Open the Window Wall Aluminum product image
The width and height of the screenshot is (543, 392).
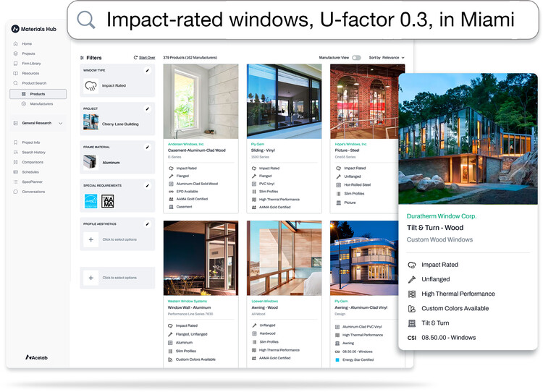pyautogui.click(x=201, y=258)
